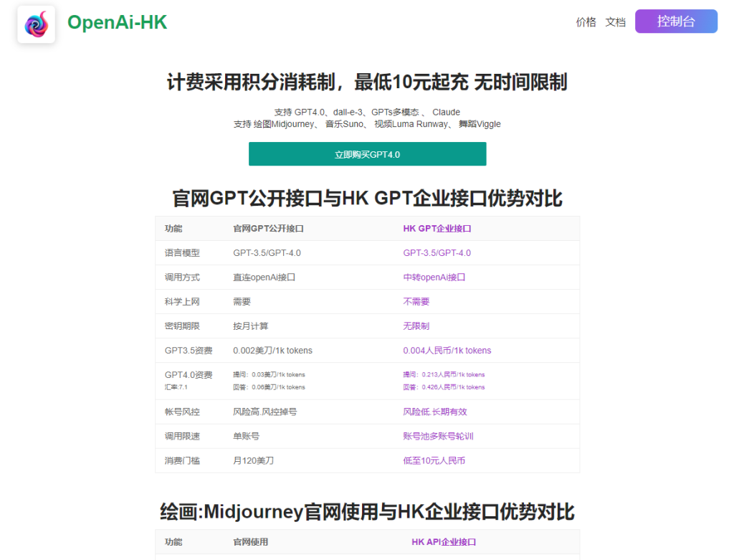Open the OpenAi-HK site title link

(x=117, y=22)
